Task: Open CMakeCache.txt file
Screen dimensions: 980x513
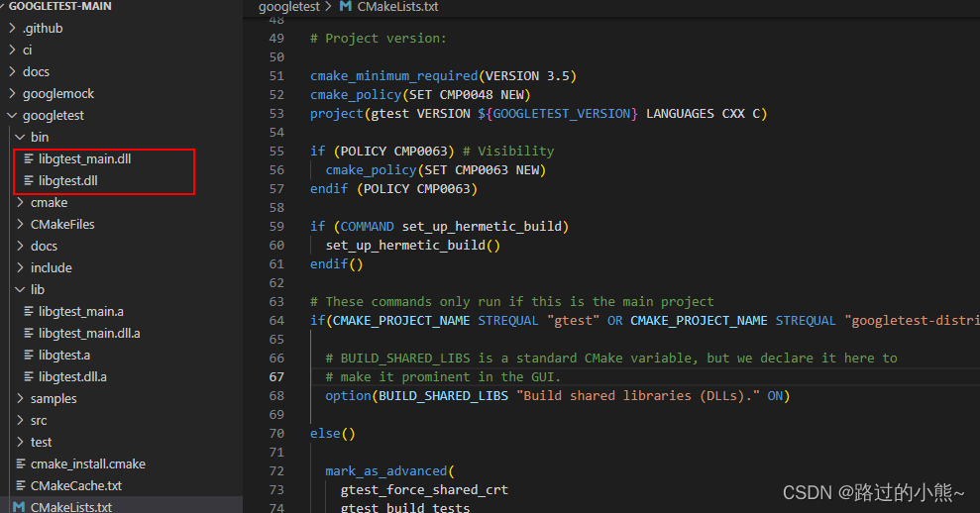Action: click(76, 485)
